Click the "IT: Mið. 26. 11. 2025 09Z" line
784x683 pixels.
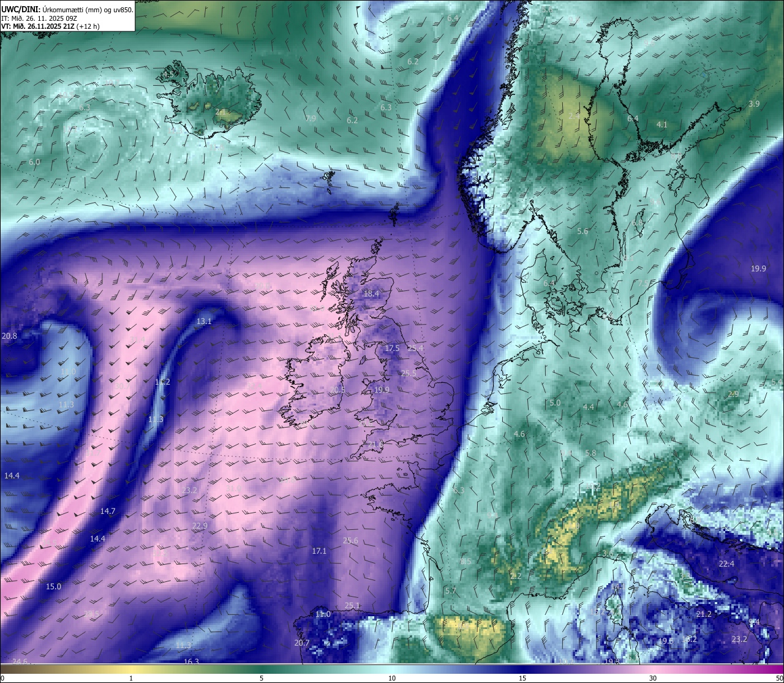click(x=39, y=18)
